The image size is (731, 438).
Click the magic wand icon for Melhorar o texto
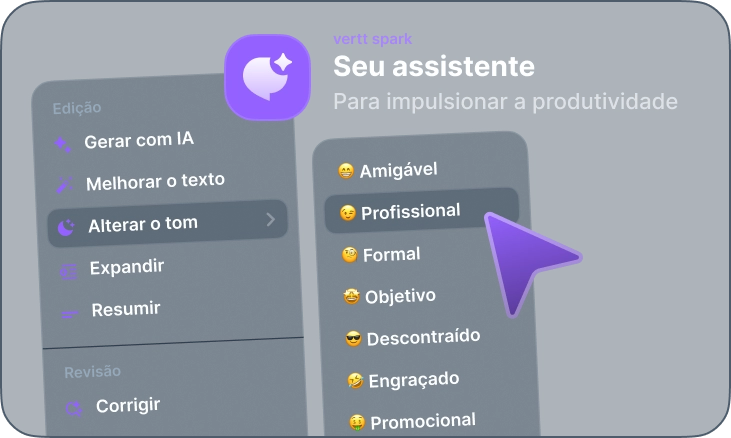(64, 185)
